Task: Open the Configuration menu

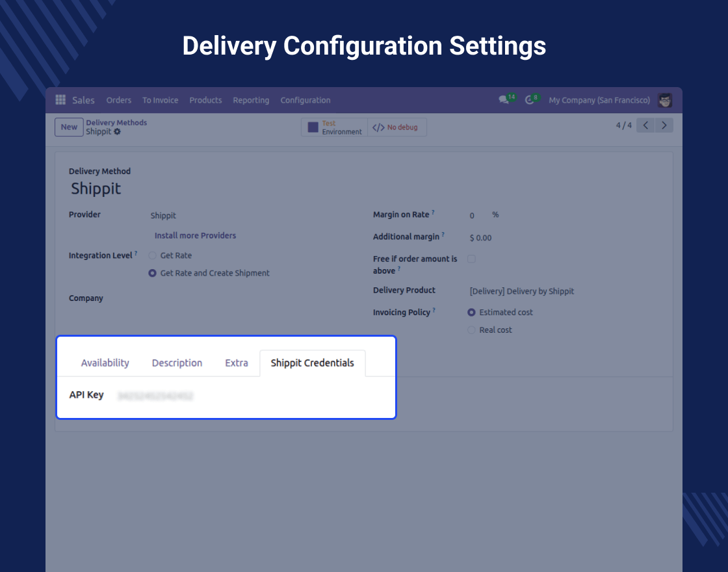Action: [305, 100]
